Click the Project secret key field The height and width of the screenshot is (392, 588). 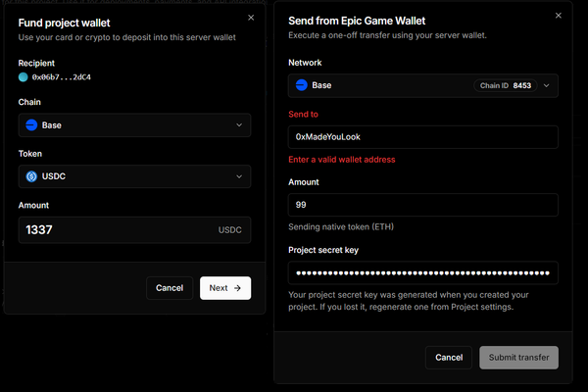coord(422,272)
